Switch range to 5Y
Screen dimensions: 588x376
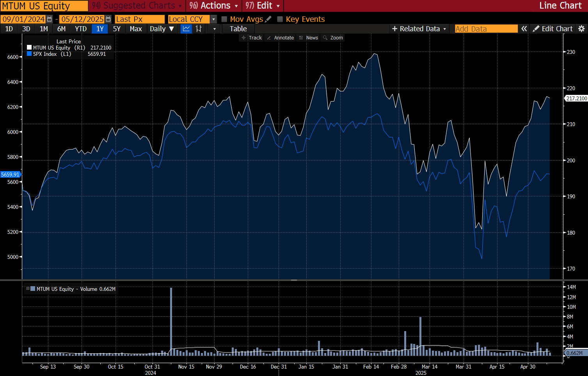(117, 29)
